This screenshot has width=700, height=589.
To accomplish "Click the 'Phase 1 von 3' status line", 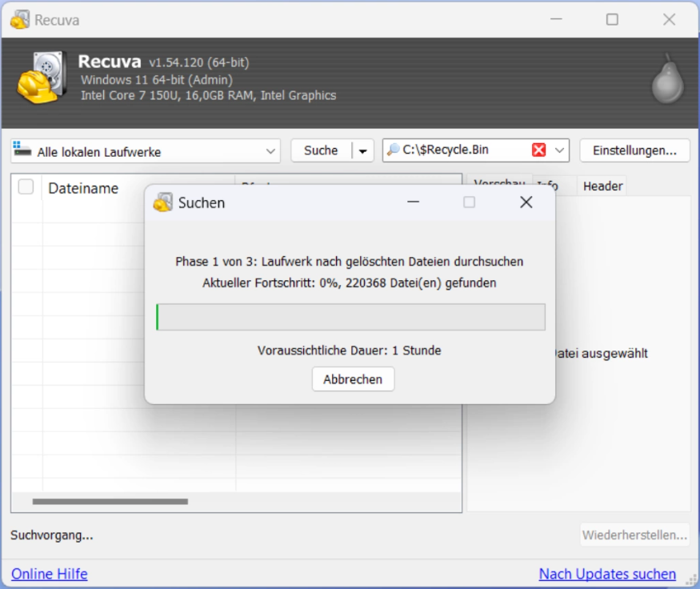I will pos(349,262).
